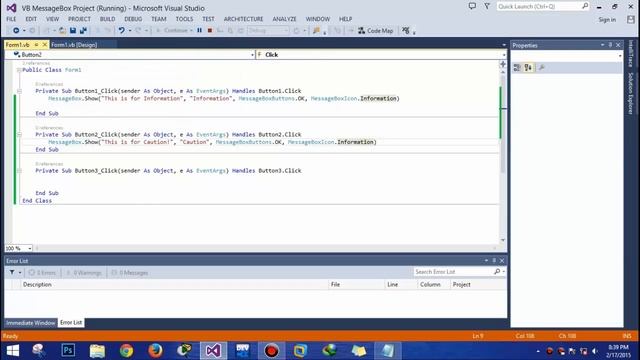Open Firefox from the taskbar

click(x=155, y=351)
